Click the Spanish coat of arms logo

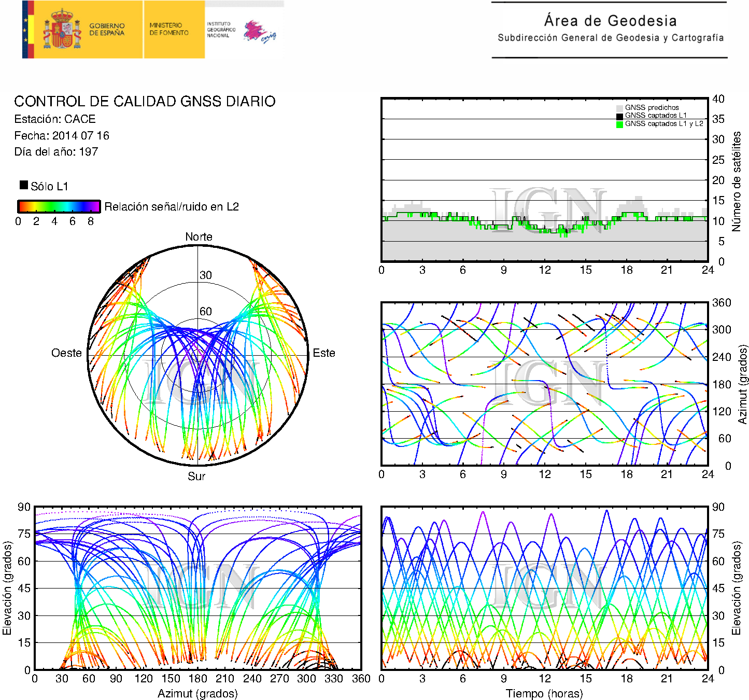62,30
